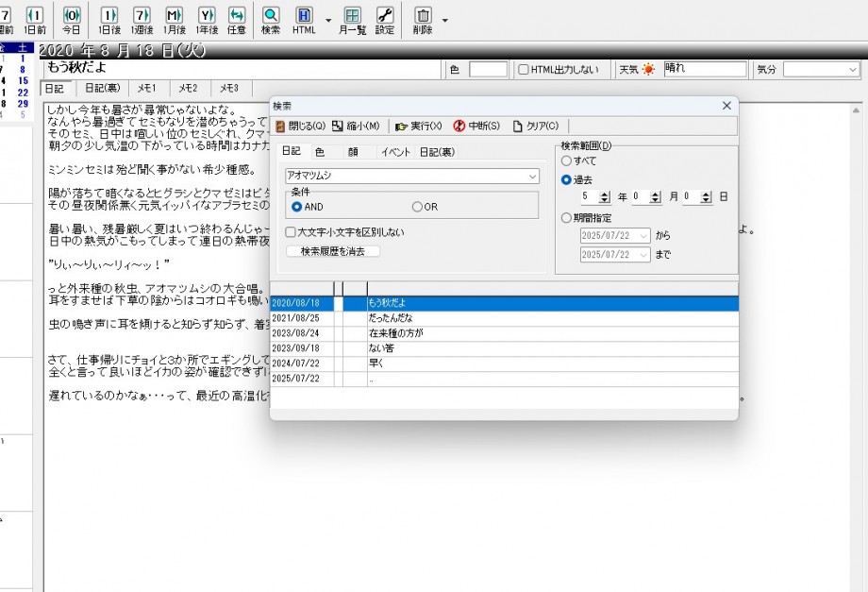Image resolution: width=868 pixels, height=592 pixels.
Task: Click the 削除 trash icon
Action: click(423, 20)
